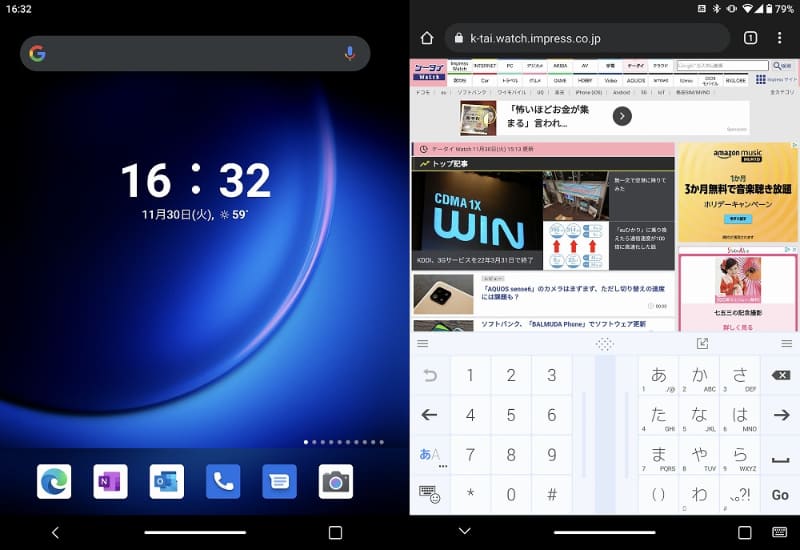
Task: Open the Messages app in the dock
Action: pyautogui.click(x=279, y=481)
